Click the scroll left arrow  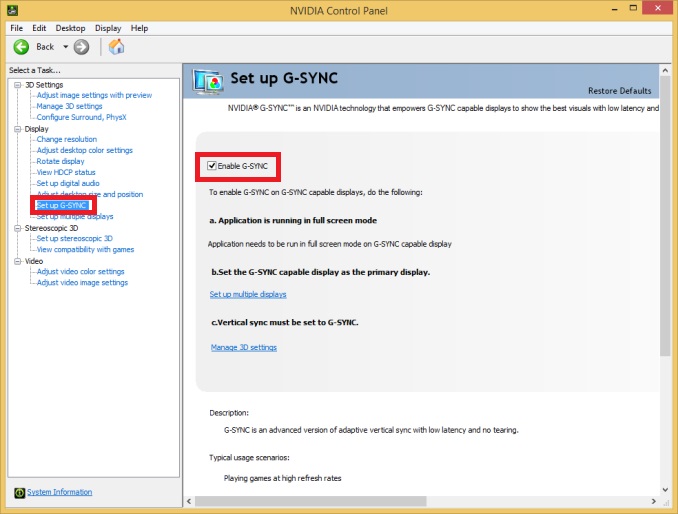(x=189, y=501)
